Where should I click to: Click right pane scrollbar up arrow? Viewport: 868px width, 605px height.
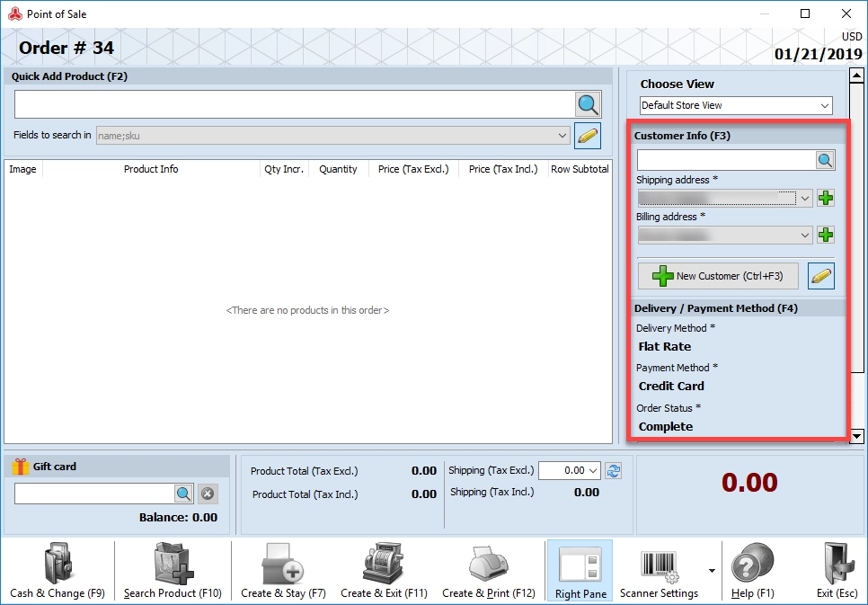[x=856, y=76]
